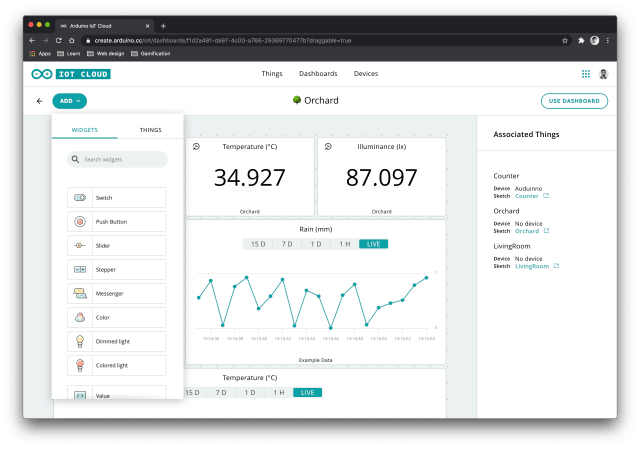The image size is (640, 449).
Task: Go to browser home page
Action: tap(72, 40)
